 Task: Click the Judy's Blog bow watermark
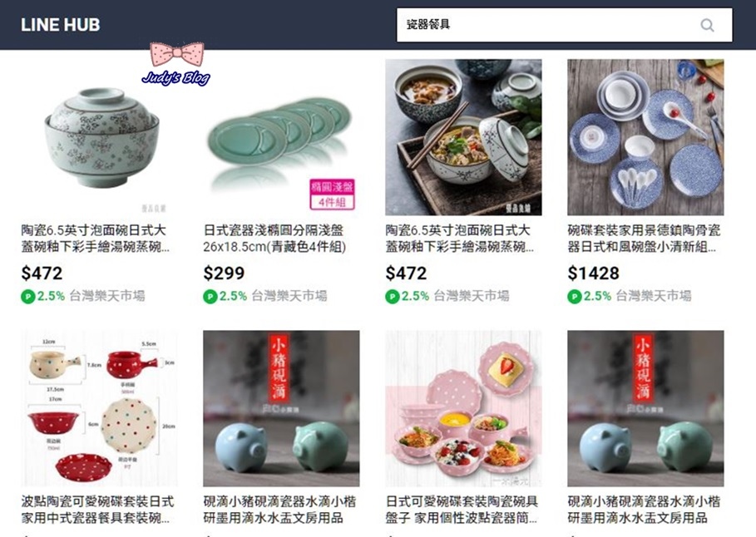click(x=176, y=64)
